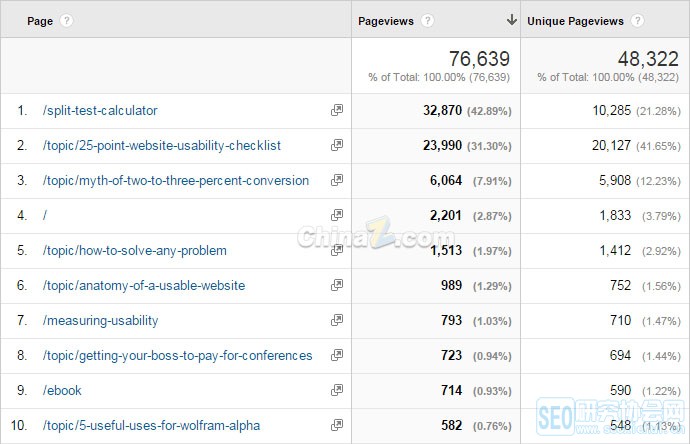This screenshot has width=690, height=444.
Task: Open /split-test-calculator page link
Action: 100,111
